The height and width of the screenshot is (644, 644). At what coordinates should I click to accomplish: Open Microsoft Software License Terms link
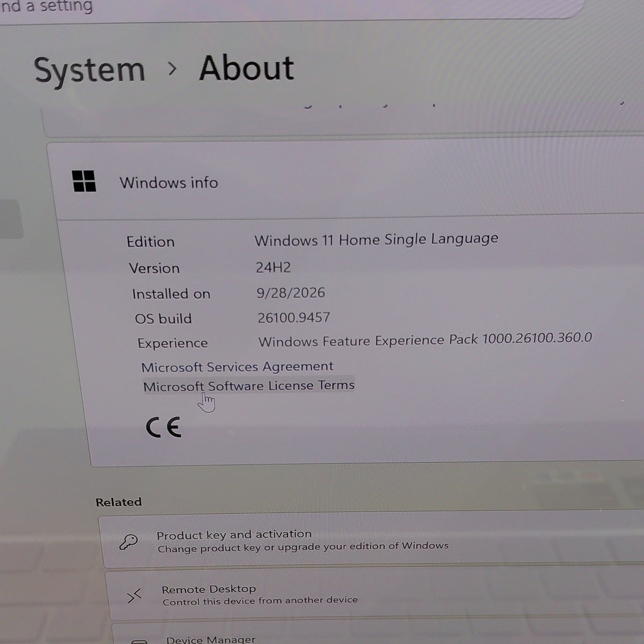[249, 386]
